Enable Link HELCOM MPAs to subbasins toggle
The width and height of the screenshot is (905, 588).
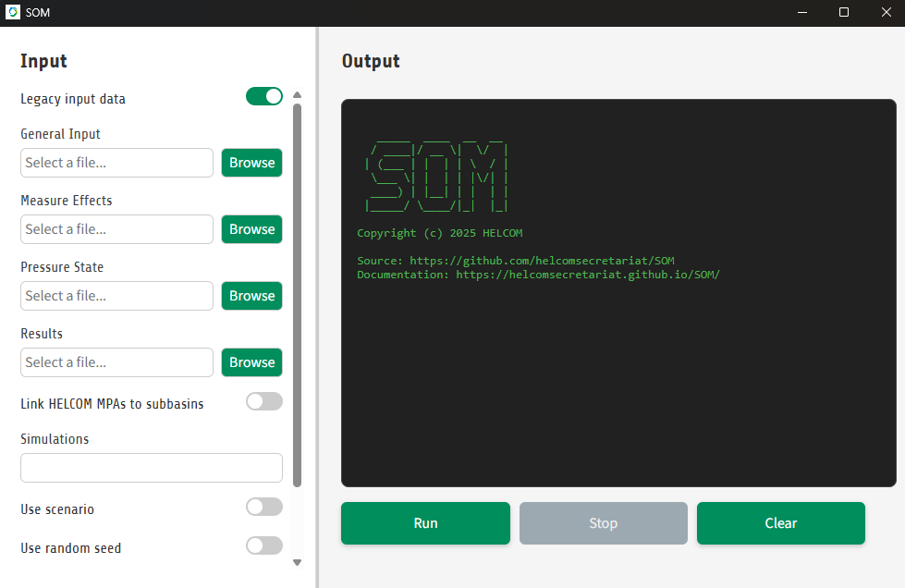(264, 401)
